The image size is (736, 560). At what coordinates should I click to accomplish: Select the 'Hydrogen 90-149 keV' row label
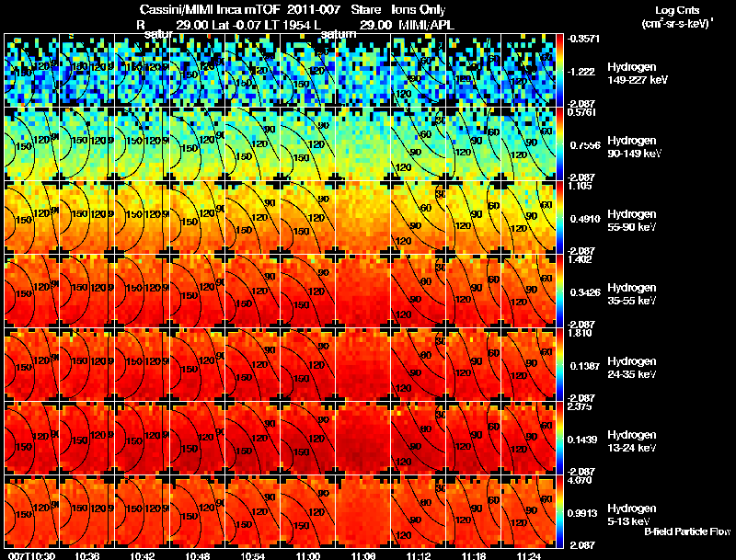click(x=635, y=147)
